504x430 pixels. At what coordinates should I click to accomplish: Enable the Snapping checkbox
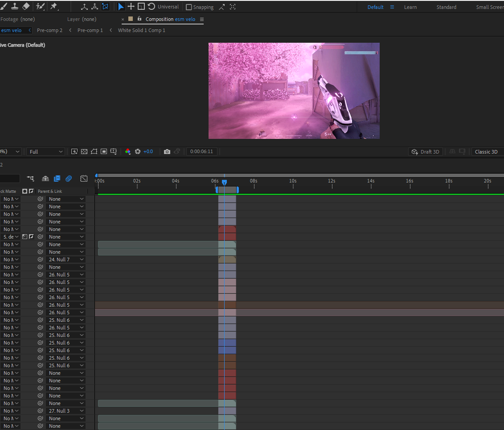click(x=189, y=7)
